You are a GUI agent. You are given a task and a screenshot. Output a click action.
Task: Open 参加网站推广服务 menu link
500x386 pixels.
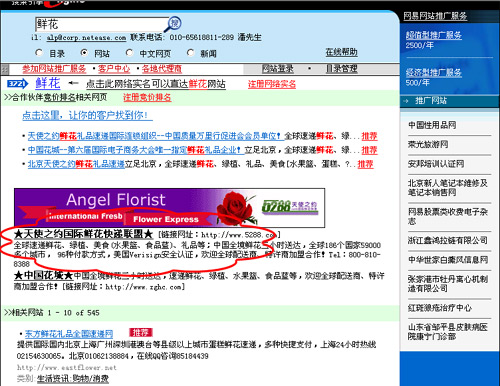(54, 69)
